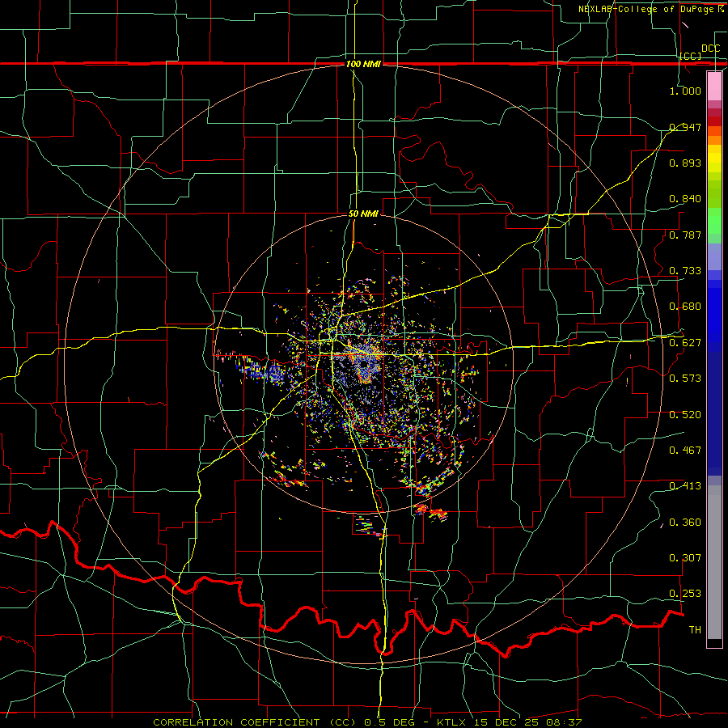
Task: Select the 0.307 scale value
Action: pos(685,557)
